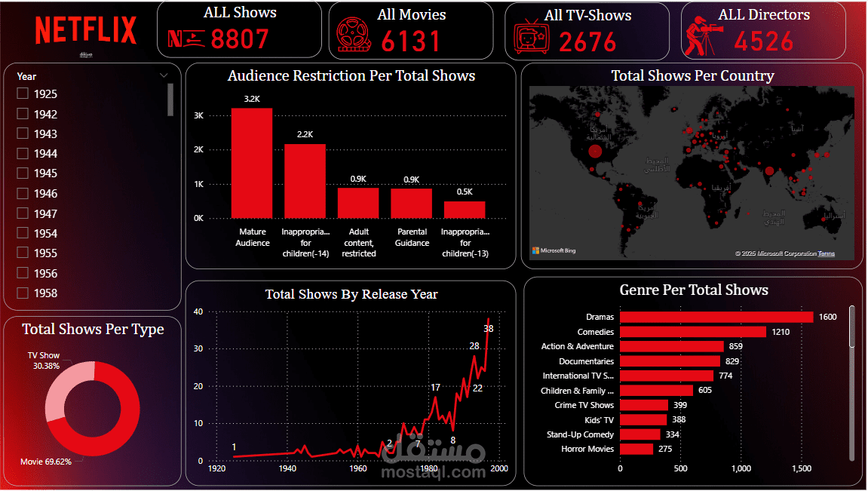Select the Documentaries genre bar

pyautogui.click(x=670, y=361)
